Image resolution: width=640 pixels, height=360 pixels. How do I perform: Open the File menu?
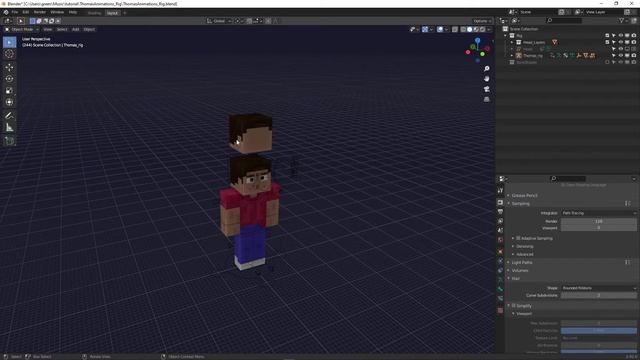pyautogui.click(x=15, y=12)
